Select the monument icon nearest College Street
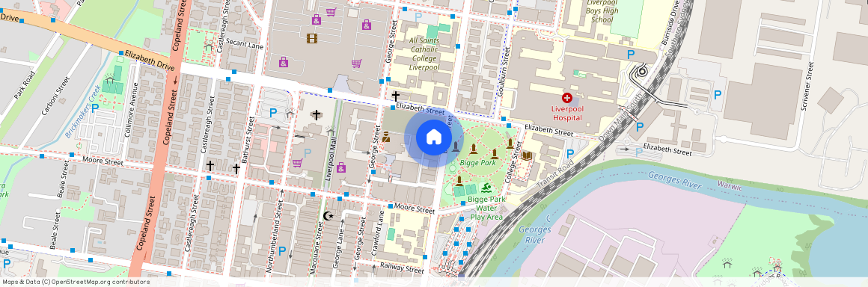This screenshot has width=868, height=287. coord(510,143)
